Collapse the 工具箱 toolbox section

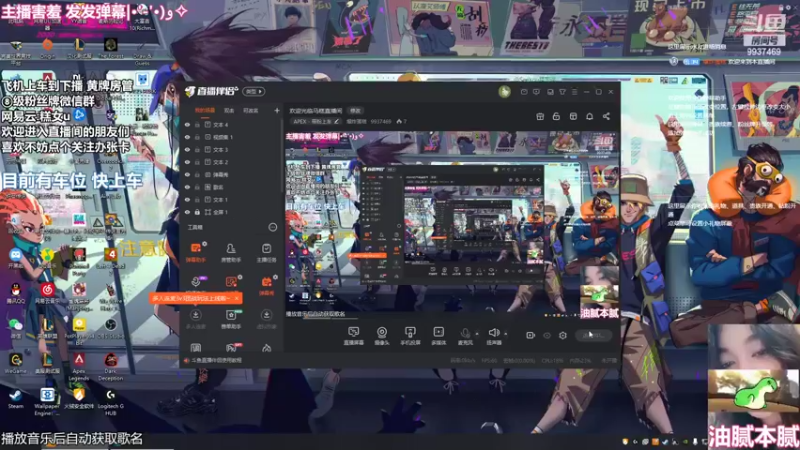[272, 227]
